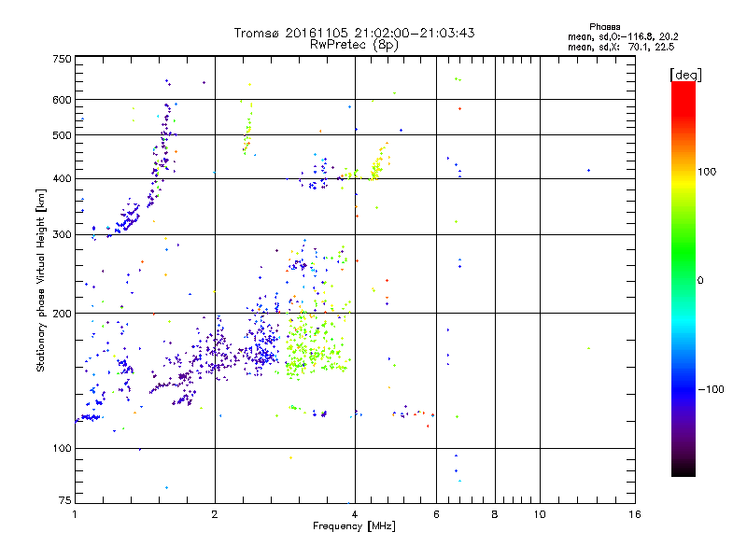Click the y-axis tick label '750'
747x560 pixels.
point(63,59)
